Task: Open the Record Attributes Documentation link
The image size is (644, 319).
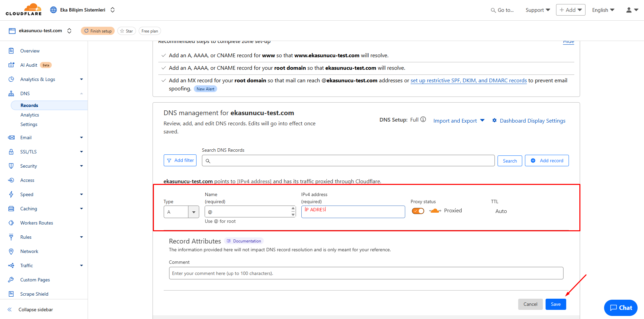Action: [244, 241]
